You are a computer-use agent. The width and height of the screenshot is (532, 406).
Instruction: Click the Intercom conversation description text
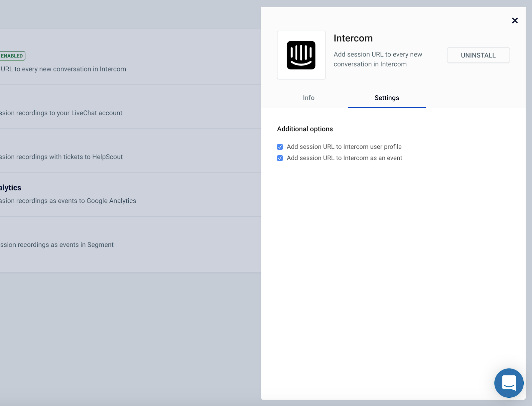click(63, 69)
